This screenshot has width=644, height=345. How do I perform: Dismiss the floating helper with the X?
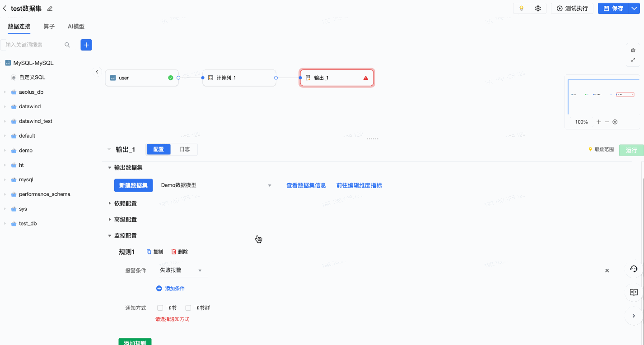pyautogui.click(x=607, y=271)
